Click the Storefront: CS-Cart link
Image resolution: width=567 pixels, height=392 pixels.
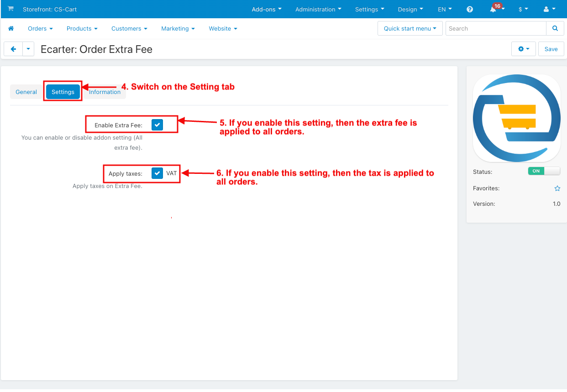click(50, 9)
